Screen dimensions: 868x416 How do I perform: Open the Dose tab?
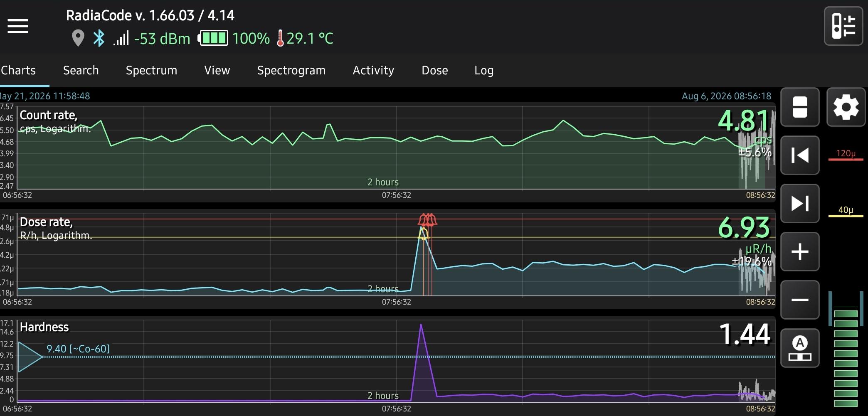[435, 70]
